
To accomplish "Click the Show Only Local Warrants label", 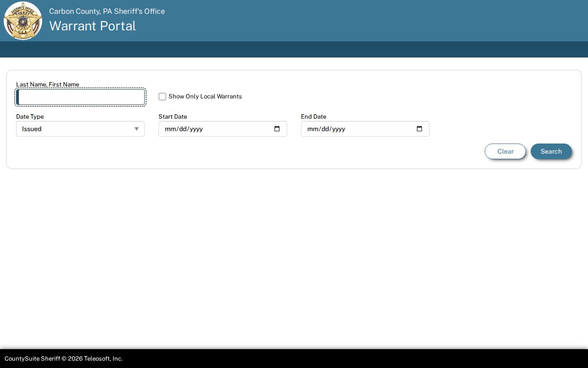I will [x=205, y=97].
